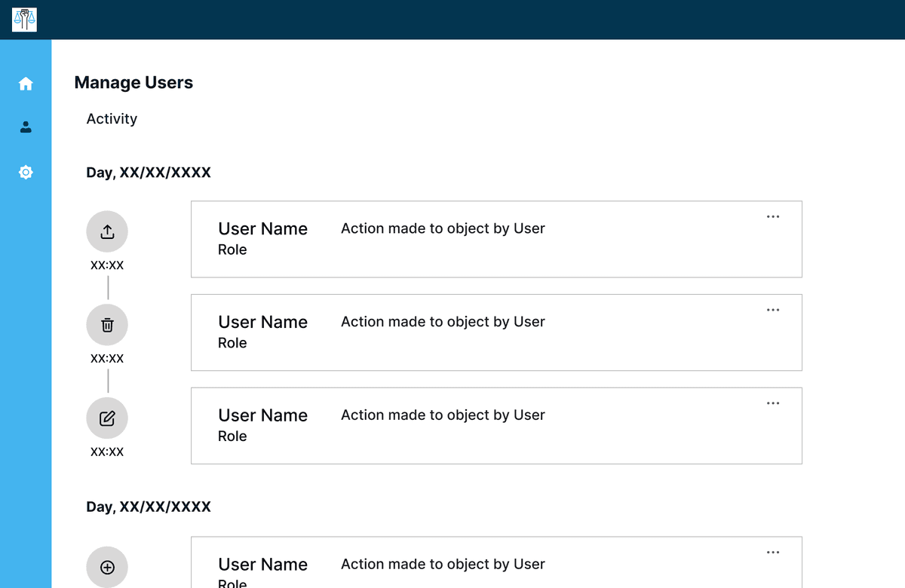Click the action description in the edit activity card
The height and width of the screenshot is (588, 905).
(x=443, y=415)
